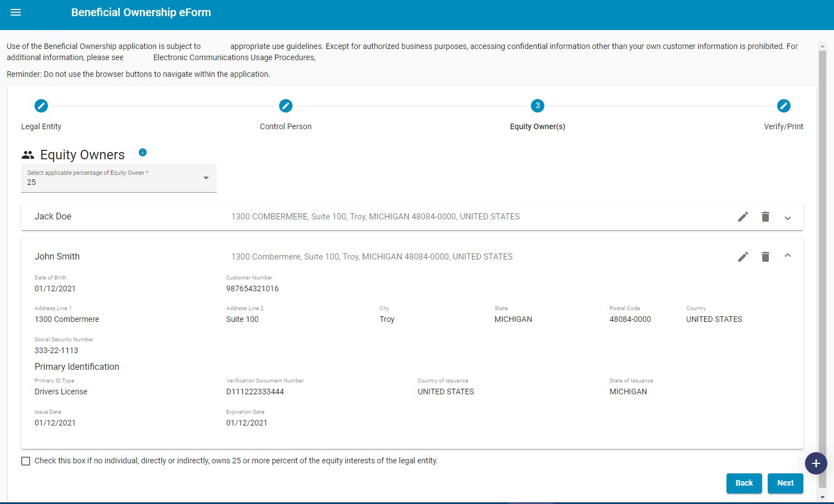Viewport: 834px width, 504px height.
Task: Click the page scrollbar down arrow
Action: point(823,497)
